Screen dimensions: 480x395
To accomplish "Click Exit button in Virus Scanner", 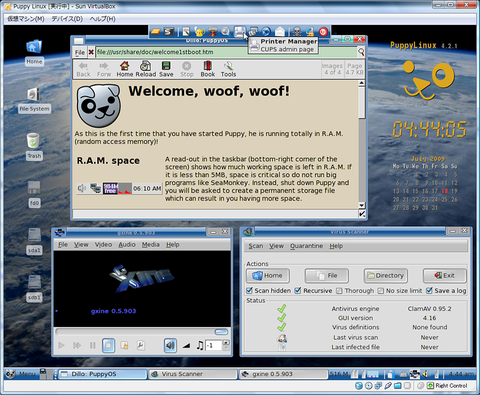I will pyautogui.click(x=445, y=276).
